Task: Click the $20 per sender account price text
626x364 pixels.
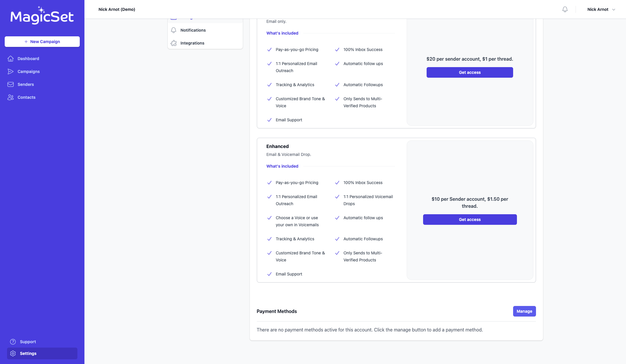Action: tap(470, 59)
